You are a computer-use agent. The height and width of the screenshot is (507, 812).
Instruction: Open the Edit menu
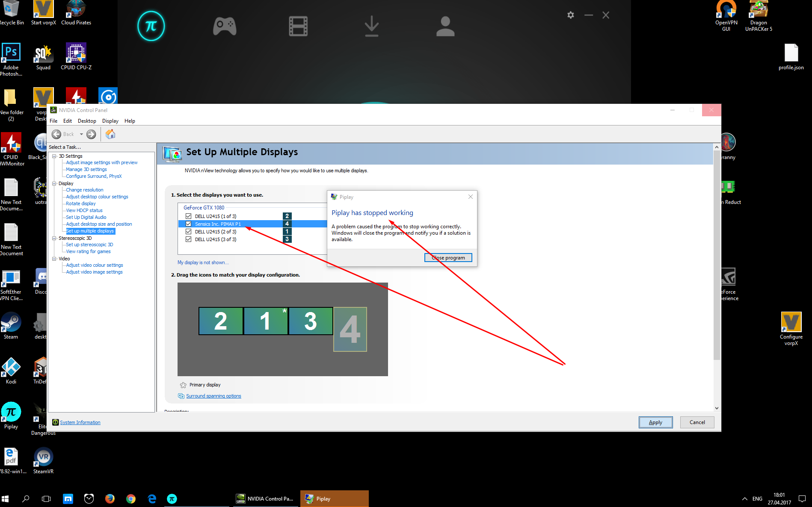tap(68, 121)
